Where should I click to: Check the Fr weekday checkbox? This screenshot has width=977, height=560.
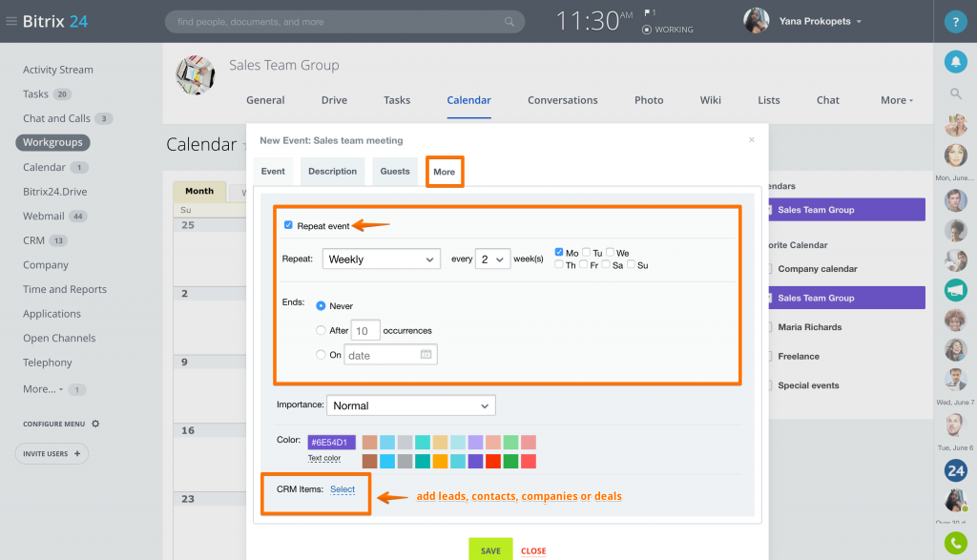click(583, 264)
